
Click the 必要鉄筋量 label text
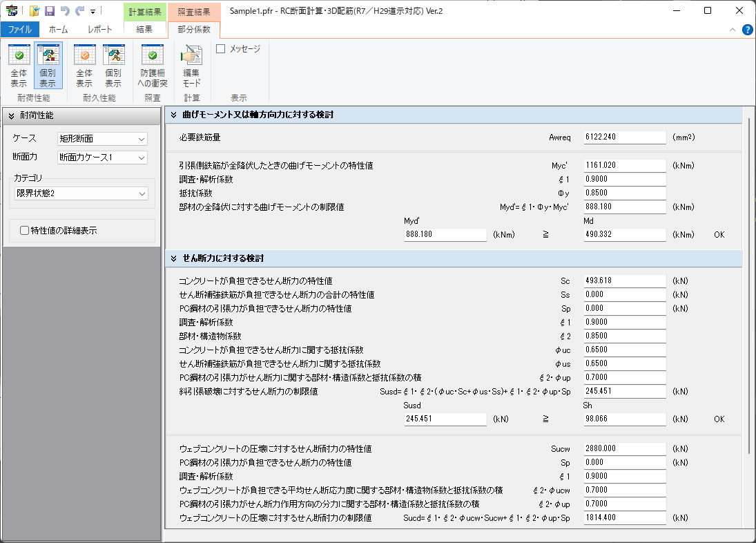(x=200, y=137)
